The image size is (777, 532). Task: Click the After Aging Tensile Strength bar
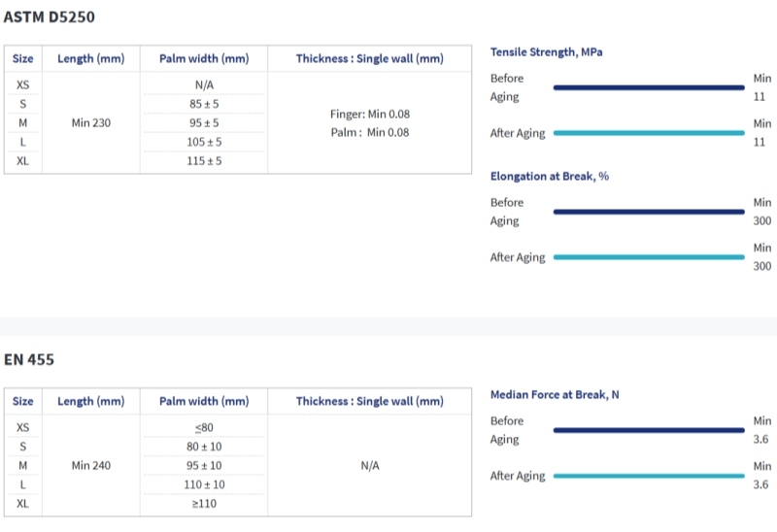[x=648, y=133]
